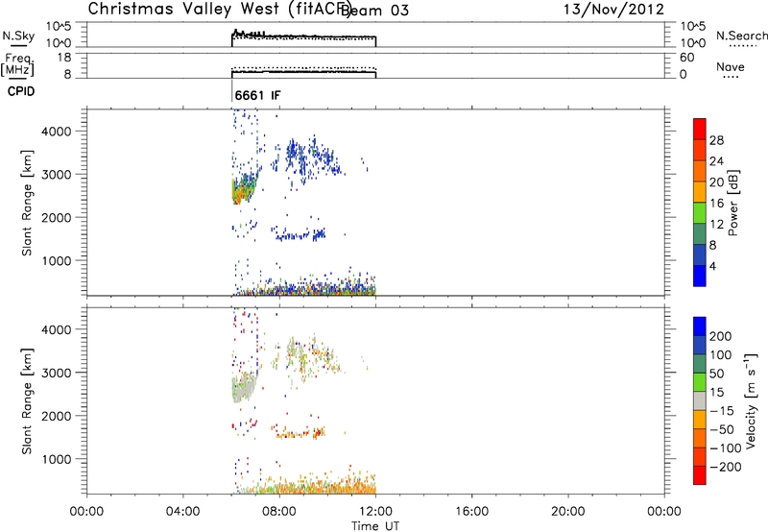This screenshot has width=768, height=532.
Task: Click the 20:00 time tick label
Action: coord(568,512)
